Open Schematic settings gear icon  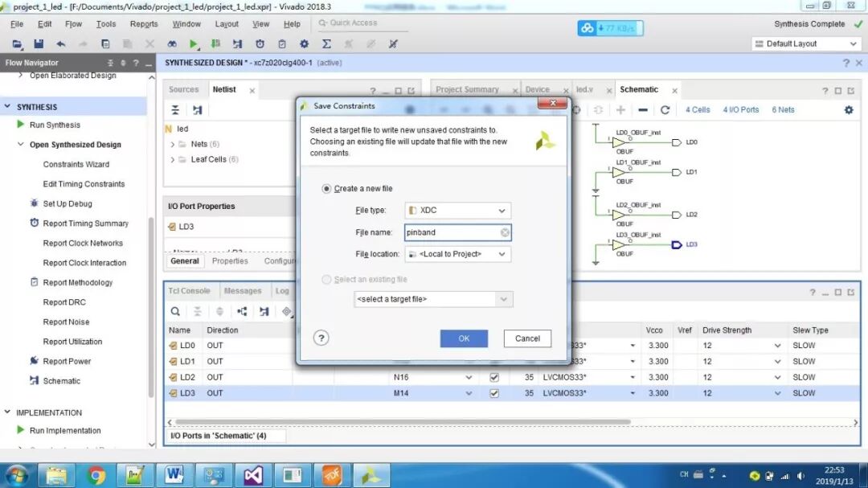coord(849,109)
